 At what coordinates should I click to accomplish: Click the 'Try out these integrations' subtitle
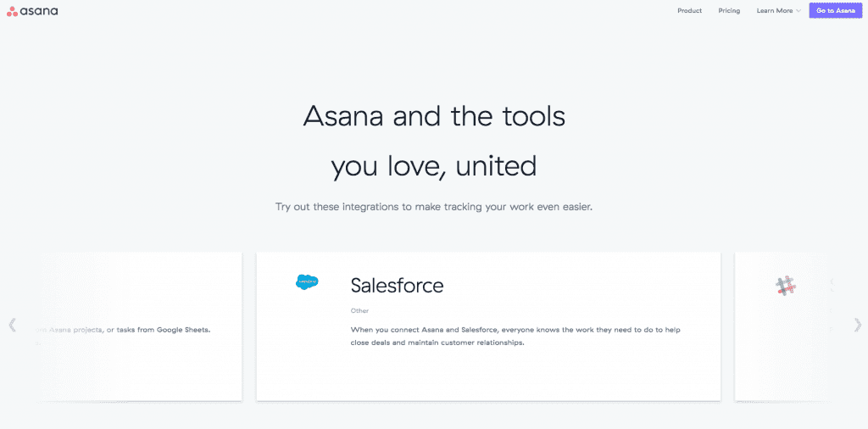[434, 207]
